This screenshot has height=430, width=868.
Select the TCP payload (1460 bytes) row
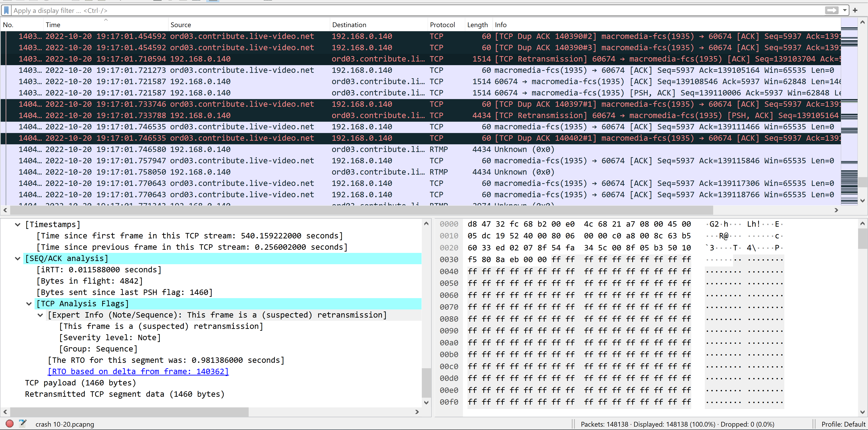coord(80,383)
